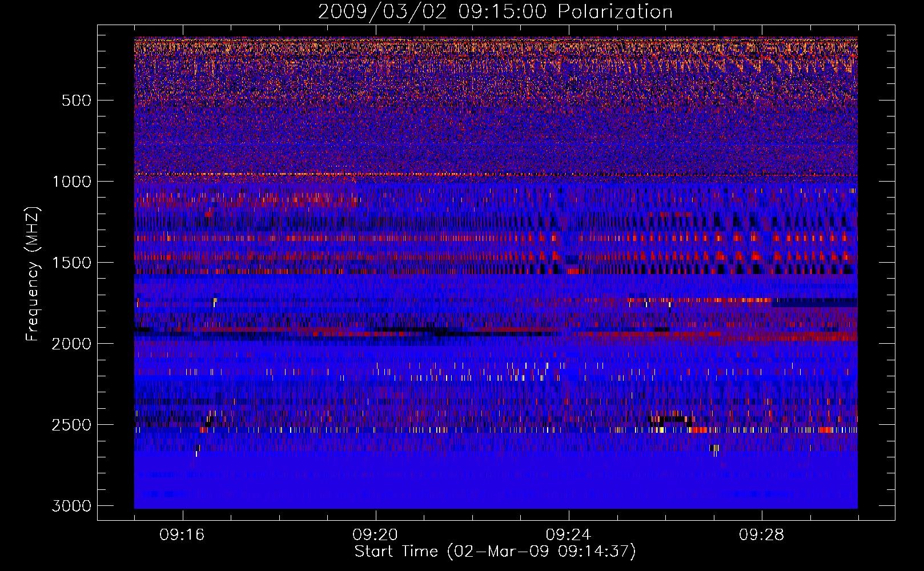Click the 09:24 time tick label
Image resolution: width=924 pixels, height=571 pixels.
tap(568, 535)
